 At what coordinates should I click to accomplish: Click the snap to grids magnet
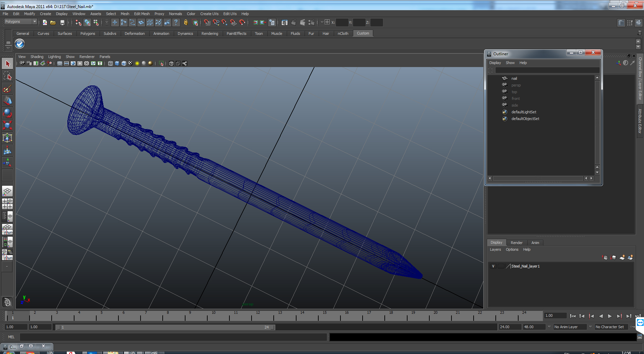click(207, 22)
